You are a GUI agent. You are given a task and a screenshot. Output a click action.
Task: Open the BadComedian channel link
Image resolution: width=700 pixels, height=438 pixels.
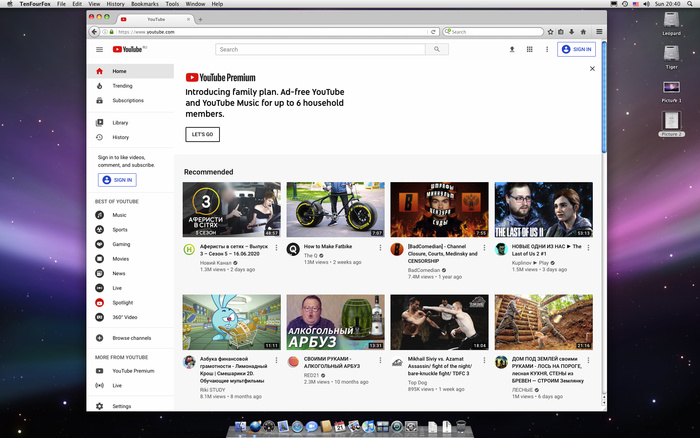click(x=424, y=270)
